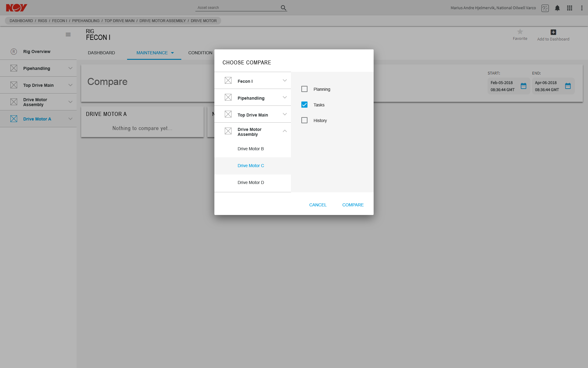Click the Pipehandling icon in dialog
Image resolution: width=588 pixels, height=368 pixels.
[x=228, y=97]
